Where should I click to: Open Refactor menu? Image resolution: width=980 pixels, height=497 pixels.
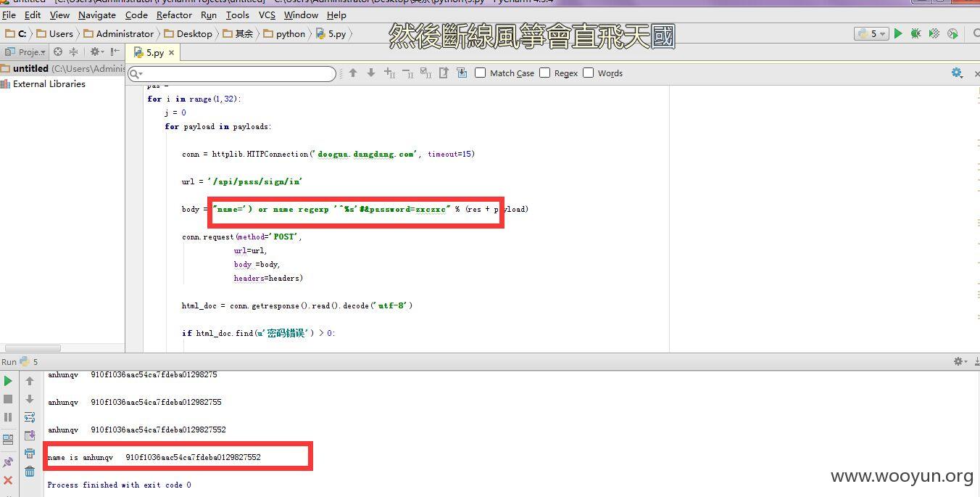click(174, 15)
